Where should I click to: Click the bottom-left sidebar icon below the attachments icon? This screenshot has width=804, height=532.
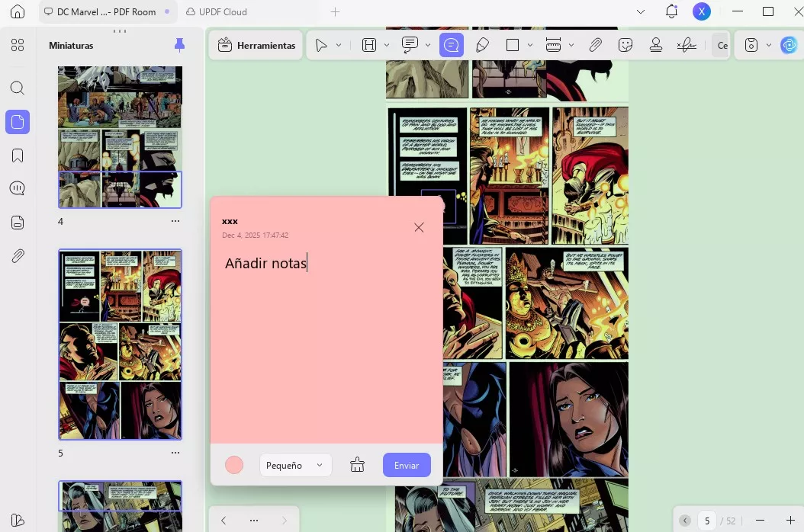click(x=18, y=521)
